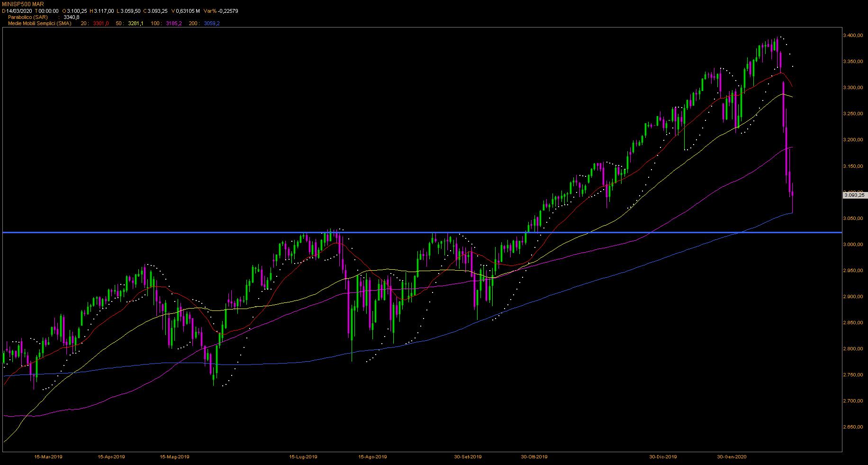Click the SMA 200 value 3059,2
This screenshot has height=465, width=868.
tap(212, 23)
